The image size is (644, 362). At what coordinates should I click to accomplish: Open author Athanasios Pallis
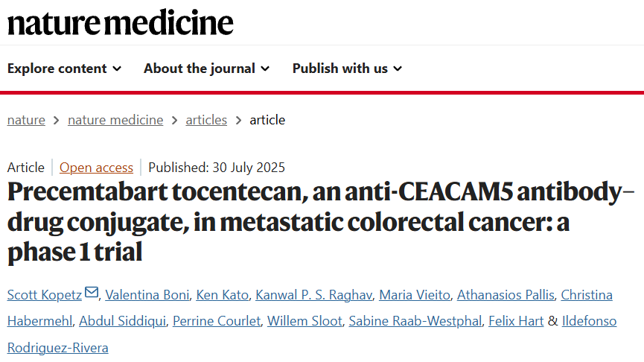(506, 295)
